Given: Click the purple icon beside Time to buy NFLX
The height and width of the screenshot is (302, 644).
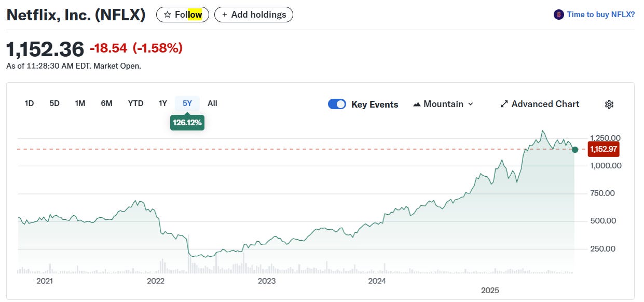Looking at the screenshot, I should click(x=559, y=15).
